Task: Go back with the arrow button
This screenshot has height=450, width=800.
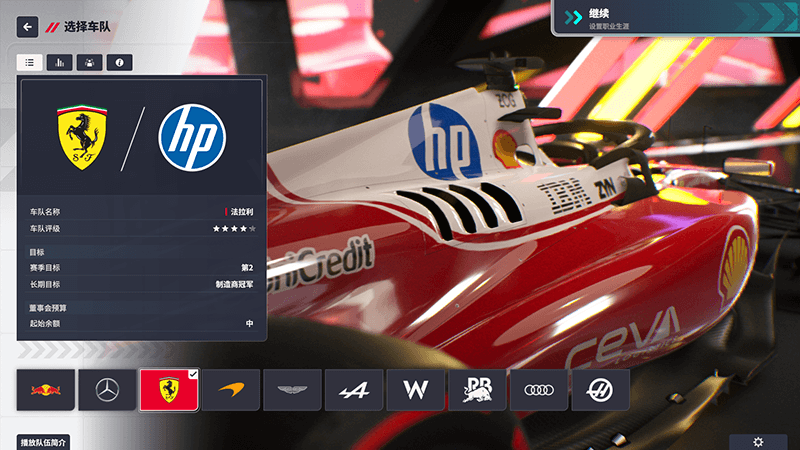Action: [x=28, y=27]
